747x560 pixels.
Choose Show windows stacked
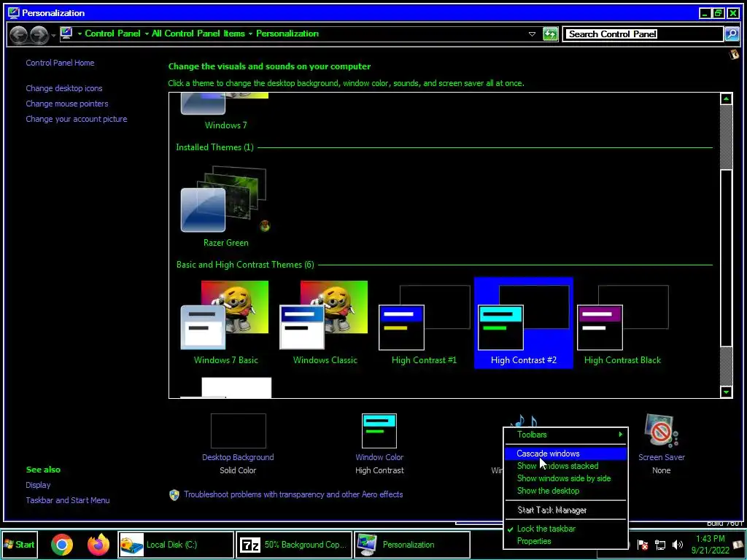pyautogui.click(x=565, y=466)
